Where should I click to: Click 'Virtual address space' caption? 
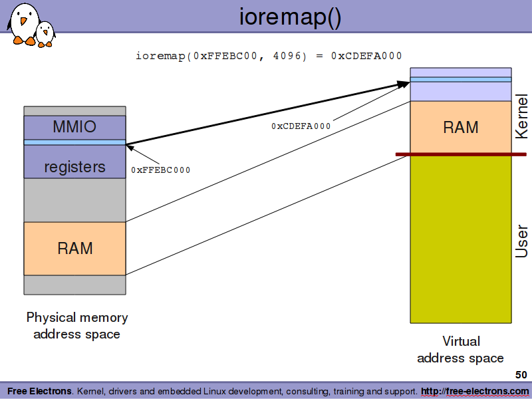[460, 350]
